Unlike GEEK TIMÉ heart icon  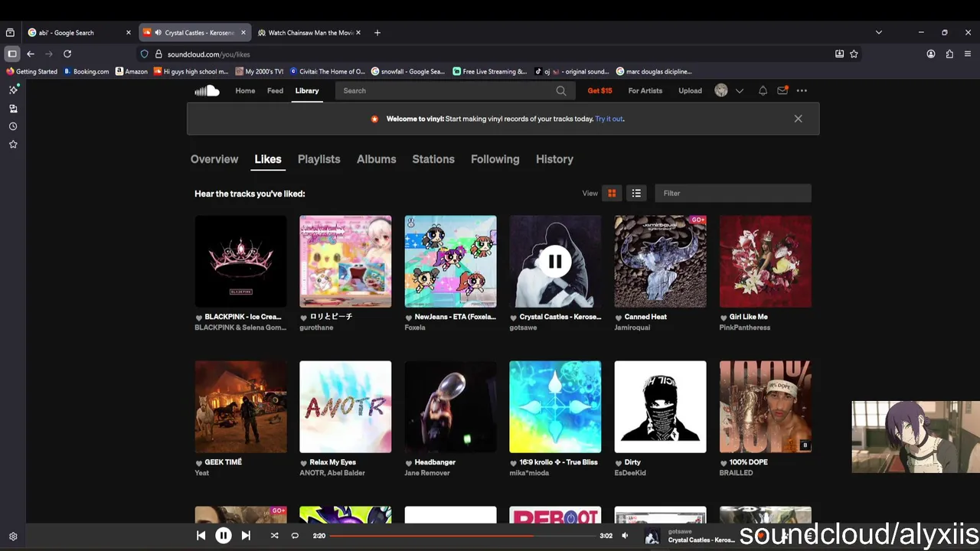coord(199,463)
